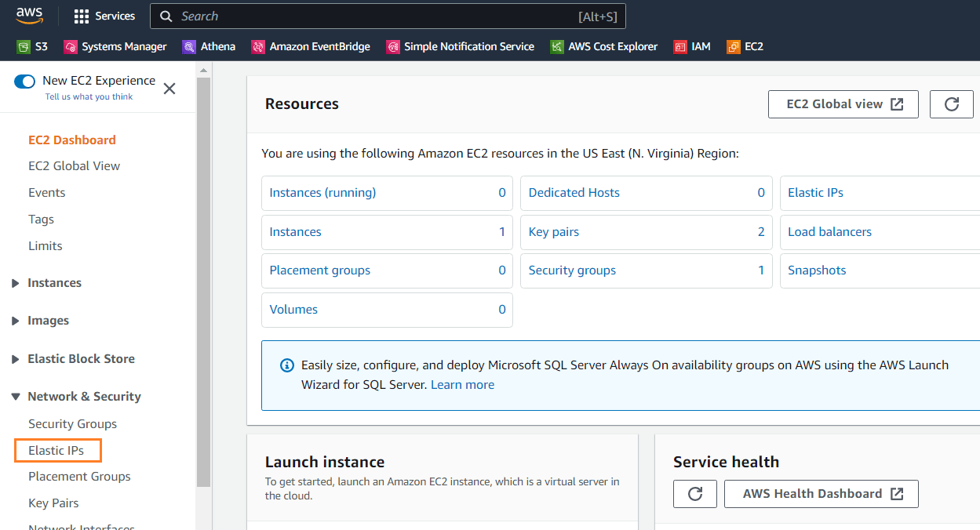Screen dimensions: 980x530
Task: Click Tell us what you think link
Action: [89, 97]
